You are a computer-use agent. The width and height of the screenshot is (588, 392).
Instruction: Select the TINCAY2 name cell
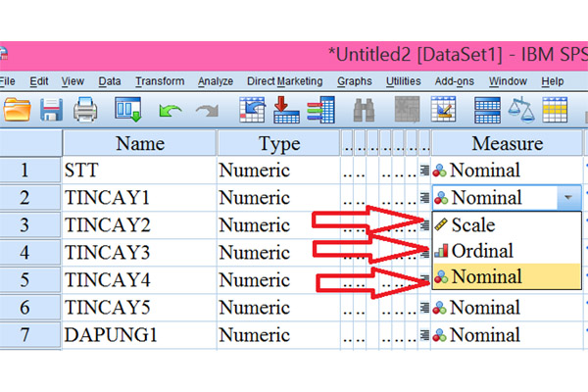(x=139, y=225)
